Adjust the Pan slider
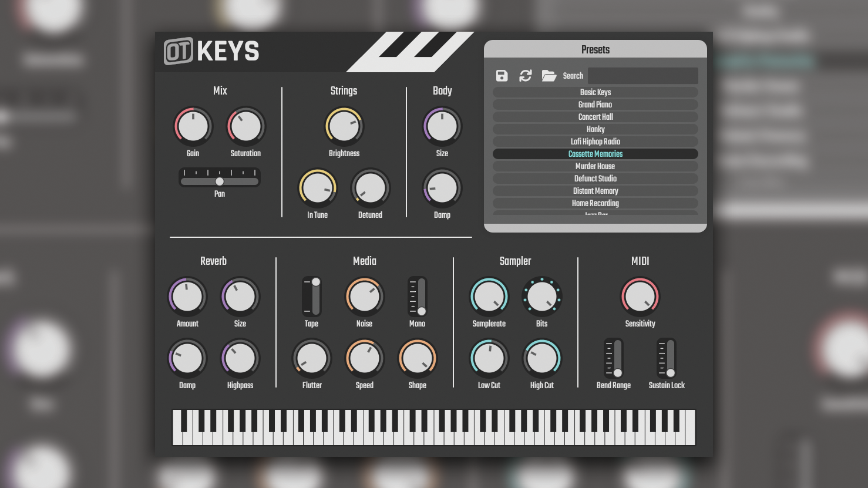 point(219,181)
